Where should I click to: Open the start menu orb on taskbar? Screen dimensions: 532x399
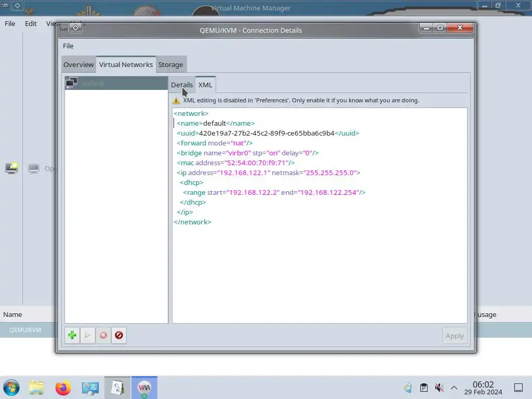click(11, 388)
